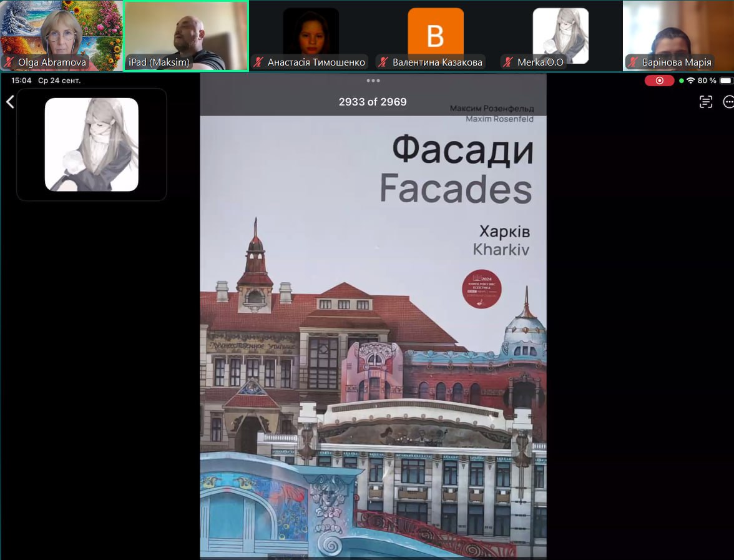The image size is (734, 560).
Task: Click the "Facades" title on the cover
Action: coord(456,189)
